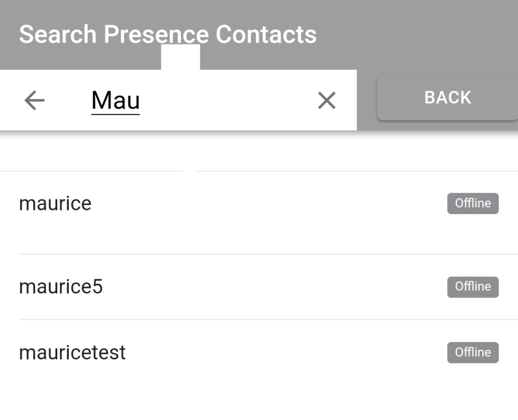The image size is (518, 420).
Task: Select the contact maurice5
Action: click(61, 286)
